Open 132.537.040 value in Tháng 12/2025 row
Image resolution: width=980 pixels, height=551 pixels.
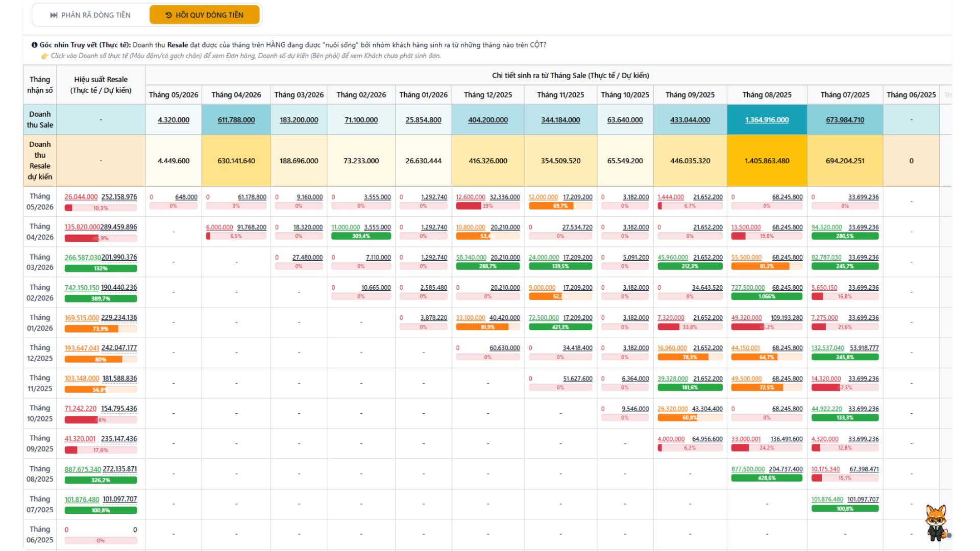click(x=828, y=348)
